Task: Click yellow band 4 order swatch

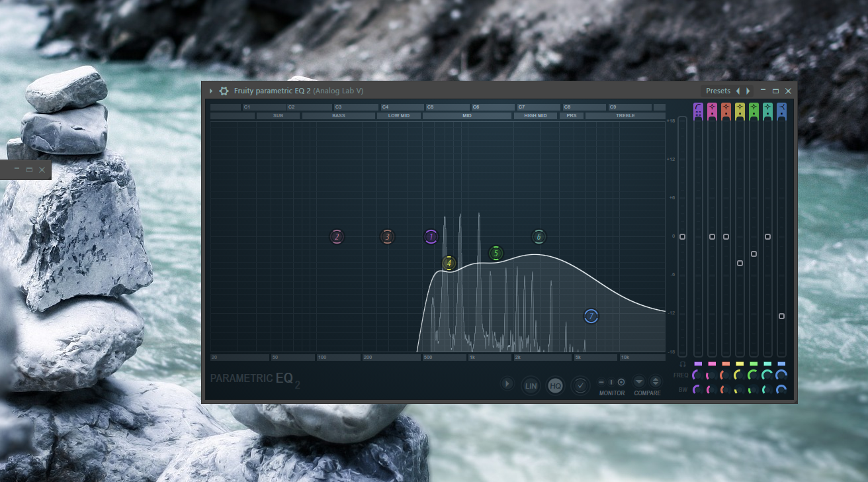Action: (x=740, y=363)
